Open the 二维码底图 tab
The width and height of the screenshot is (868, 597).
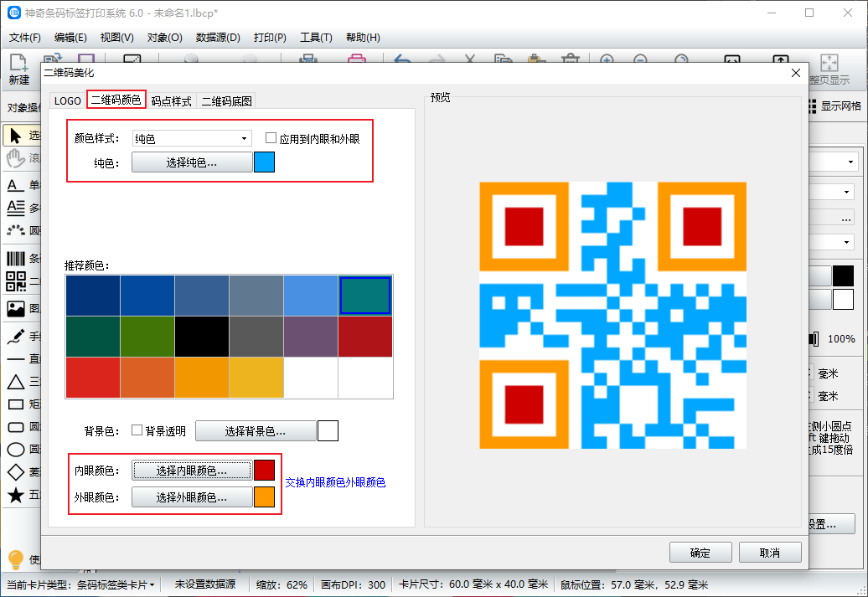(x=227, y=101)
